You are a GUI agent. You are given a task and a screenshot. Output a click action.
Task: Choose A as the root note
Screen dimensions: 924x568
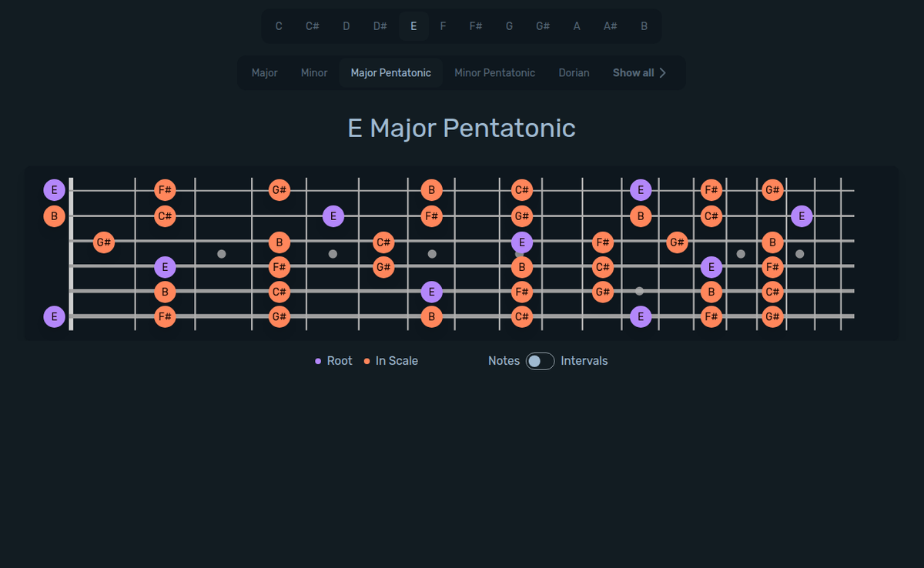576,25
